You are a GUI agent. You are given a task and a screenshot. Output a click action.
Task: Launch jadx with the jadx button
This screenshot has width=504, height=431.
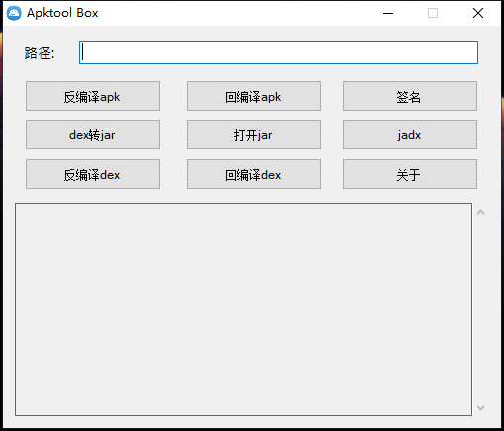[x=410, y=134]
